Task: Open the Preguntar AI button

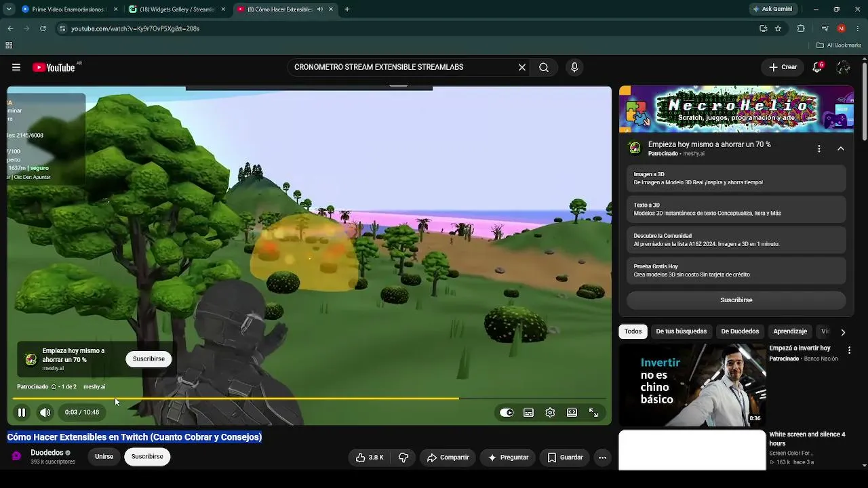Action: click(508, 457)
